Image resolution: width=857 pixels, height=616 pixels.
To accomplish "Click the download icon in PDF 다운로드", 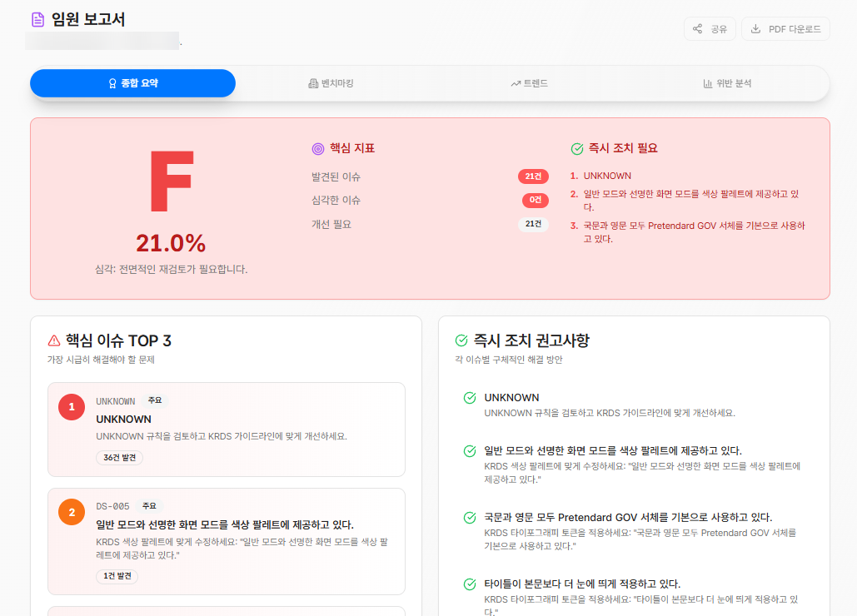I will click(755, 29).
